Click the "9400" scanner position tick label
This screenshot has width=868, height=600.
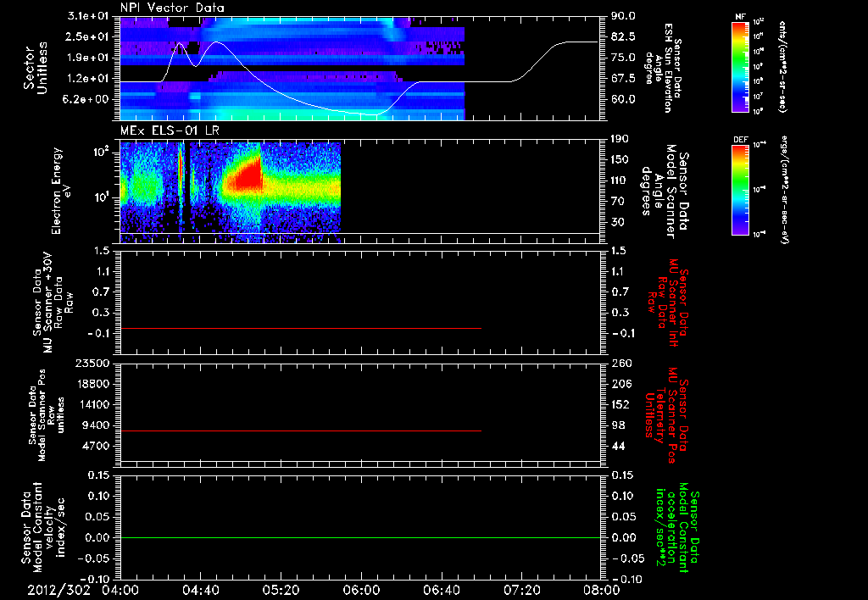point(97,425)
